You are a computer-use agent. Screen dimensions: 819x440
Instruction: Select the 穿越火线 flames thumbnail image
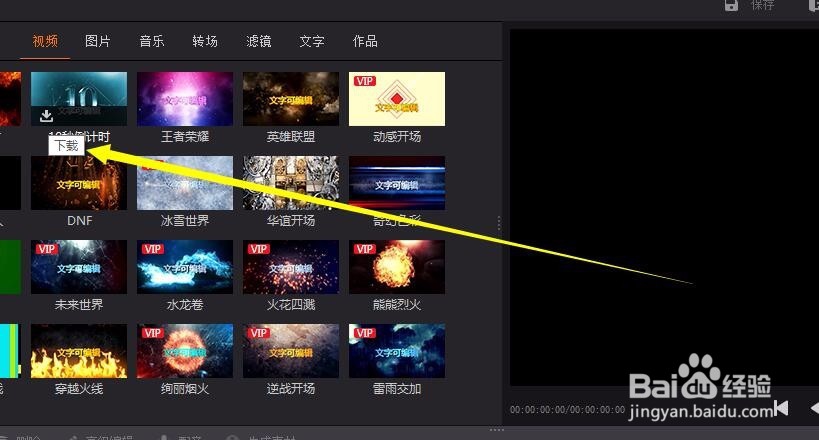tap(79, 351)
